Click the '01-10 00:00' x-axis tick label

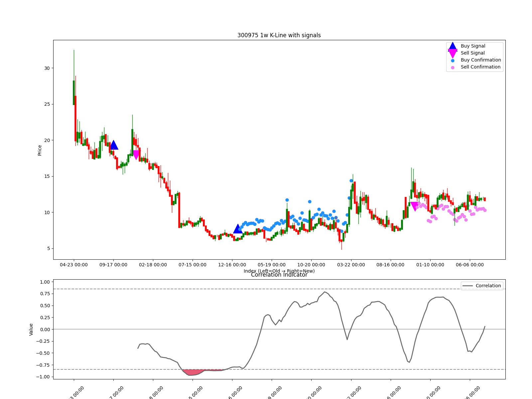tap(430, 265)
